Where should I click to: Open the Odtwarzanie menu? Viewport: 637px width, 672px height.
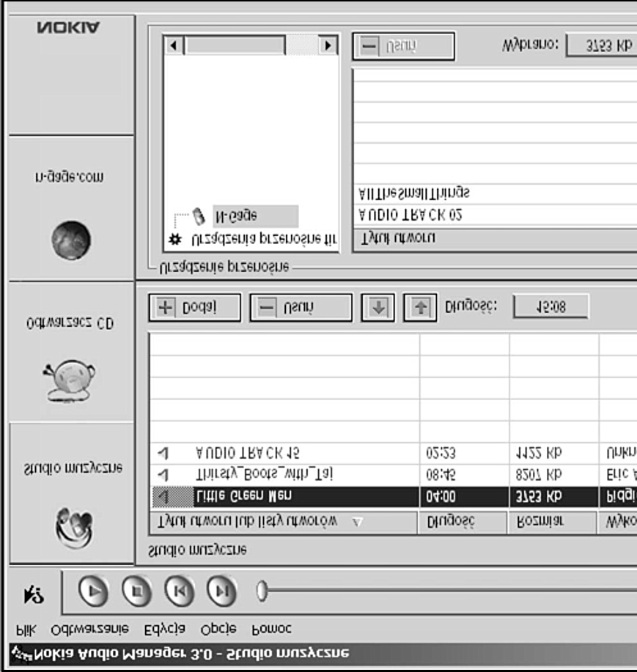pos(89,629)
